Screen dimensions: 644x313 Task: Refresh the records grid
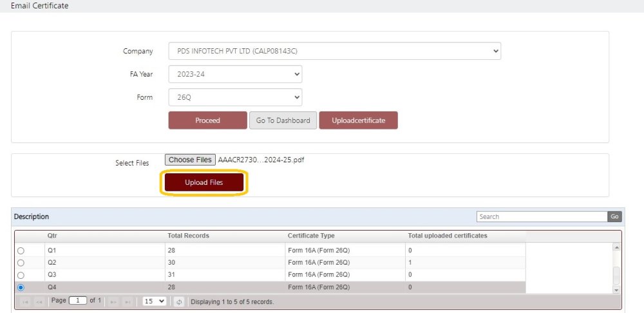coord(179,302)
